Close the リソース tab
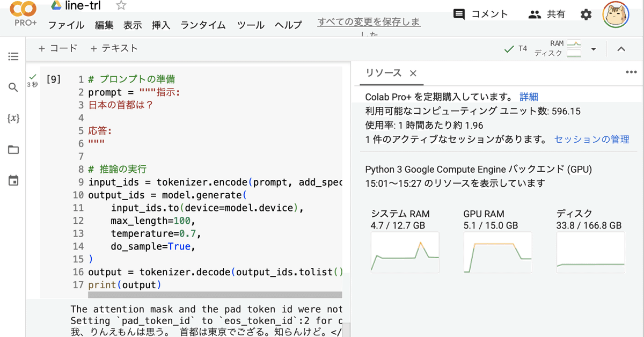The height and width of the screenshot is (337, 644). (x=413, y=74)
